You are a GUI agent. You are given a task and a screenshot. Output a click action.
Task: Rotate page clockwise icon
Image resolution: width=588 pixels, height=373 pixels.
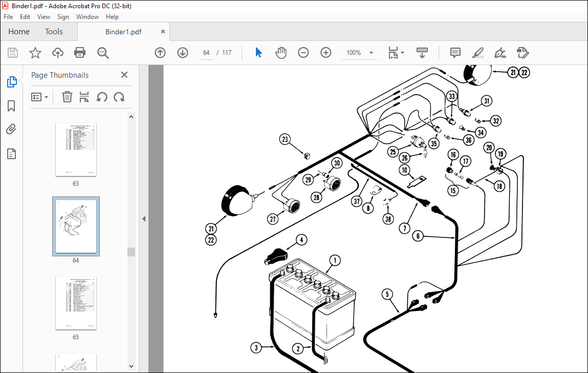[x=119, y=97]
